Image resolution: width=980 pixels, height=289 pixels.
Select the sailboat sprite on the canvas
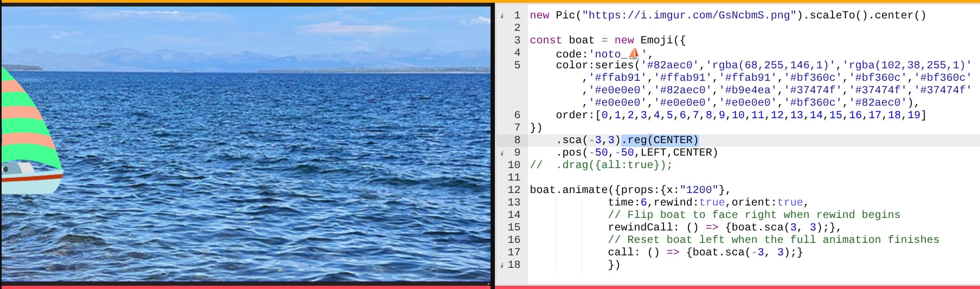point(31,131)
